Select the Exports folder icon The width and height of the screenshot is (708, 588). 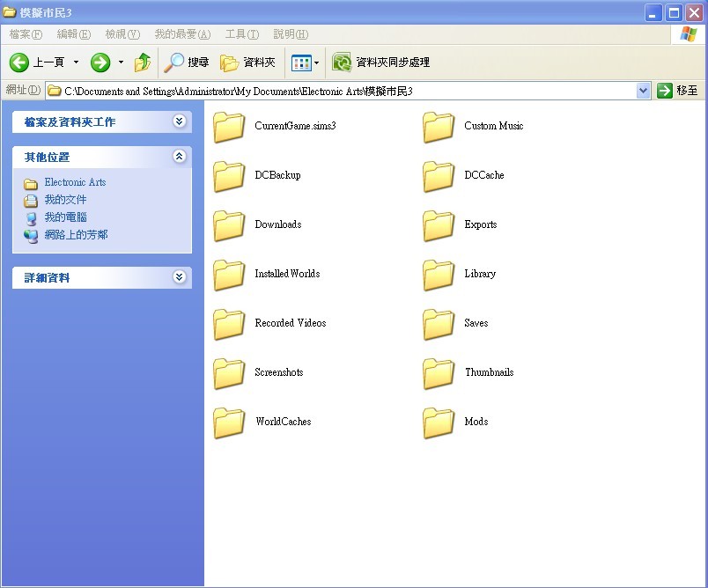pos(439,225)
